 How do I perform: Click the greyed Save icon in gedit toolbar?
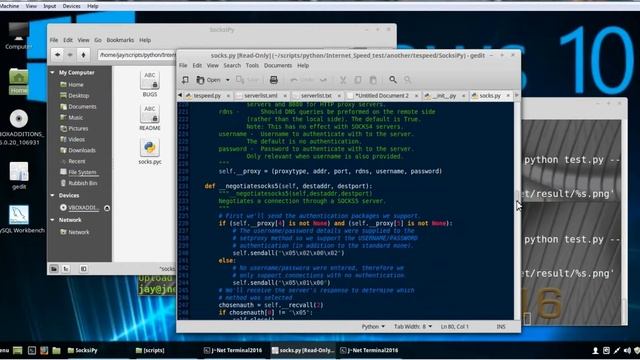248,80
